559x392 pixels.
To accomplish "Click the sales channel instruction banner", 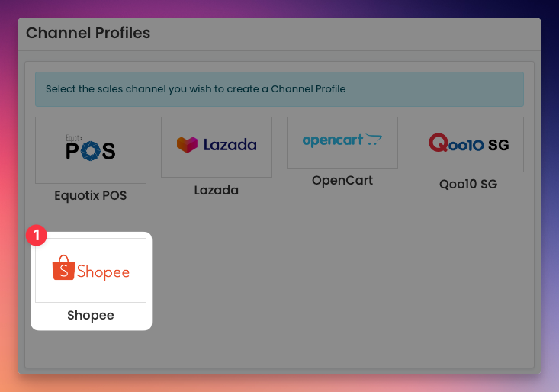I will click(x=279, y=89).
